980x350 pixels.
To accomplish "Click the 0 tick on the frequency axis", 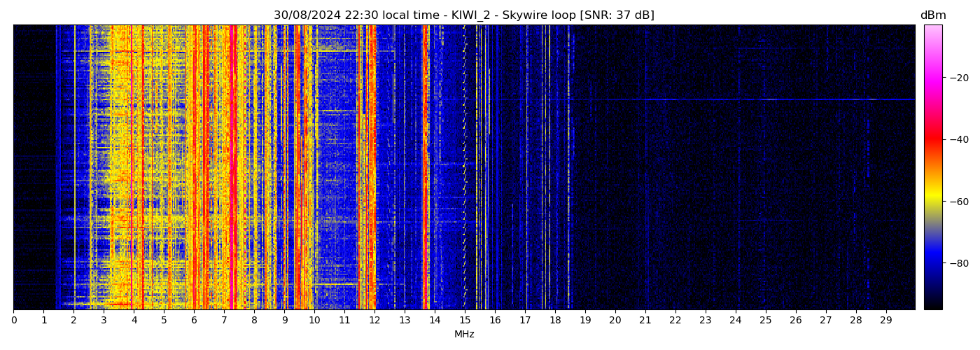I will tap(13, 320).
